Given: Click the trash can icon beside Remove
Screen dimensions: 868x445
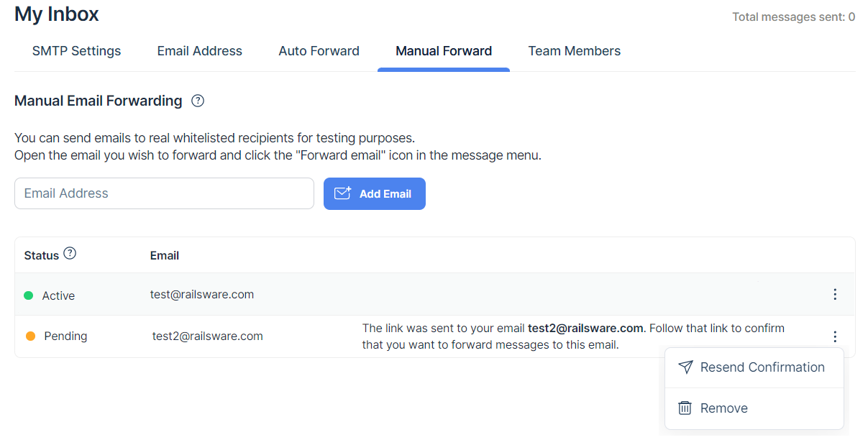Looking at the screenshot, I should (x=685, y=408).
